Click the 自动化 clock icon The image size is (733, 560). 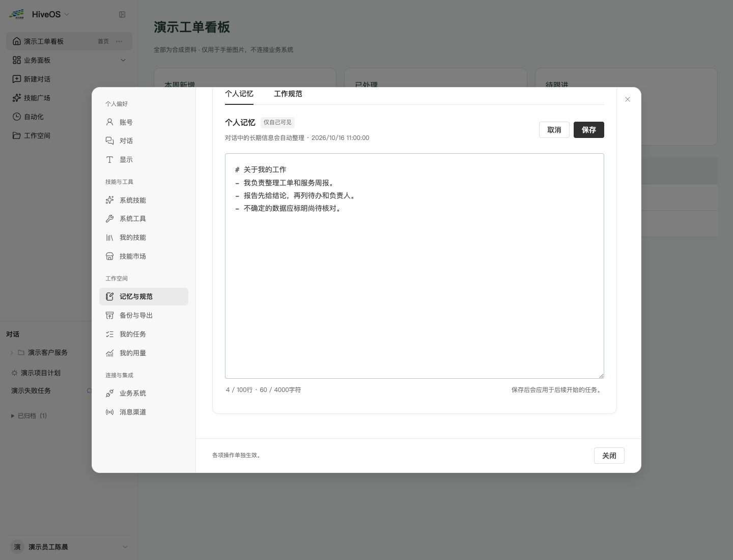pyautogui.click(x=17, y=117)
